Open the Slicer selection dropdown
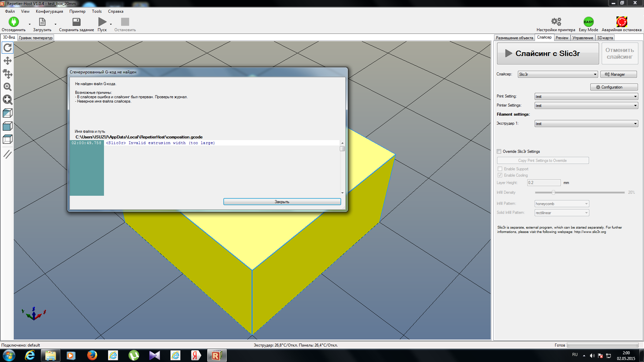This screenshot has height=362, width=644. (x=557, y=74)
